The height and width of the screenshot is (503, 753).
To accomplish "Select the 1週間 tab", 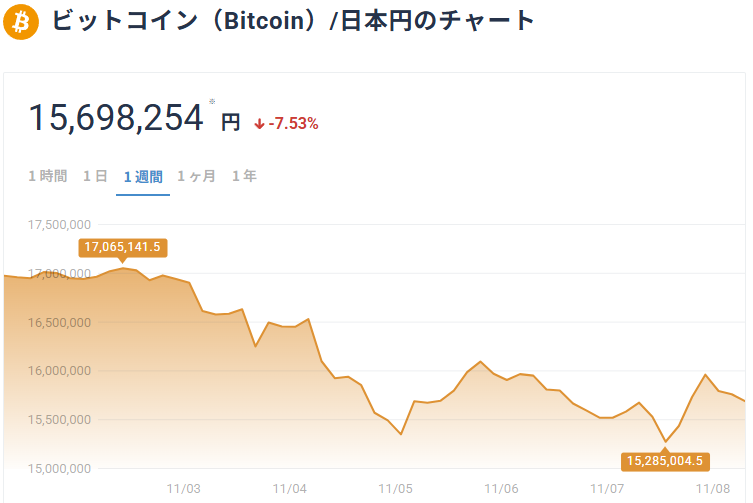I will [x=143, y=176].
